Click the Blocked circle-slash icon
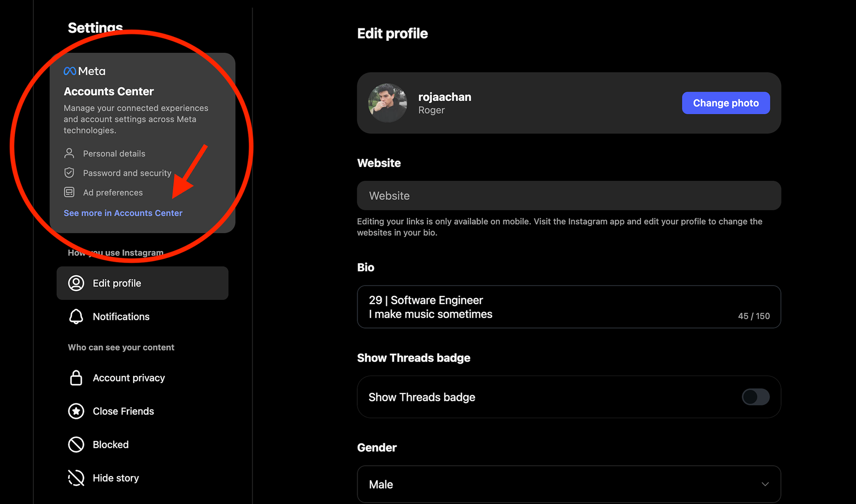This screenshot has width=856, height=504. point(76,445)
